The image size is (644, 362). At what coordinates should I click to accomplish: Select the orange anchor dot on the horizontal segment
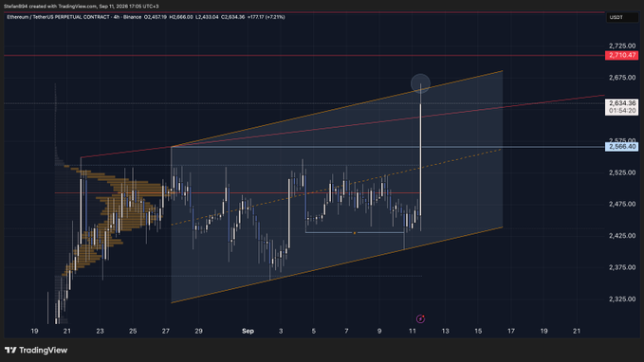355,233
